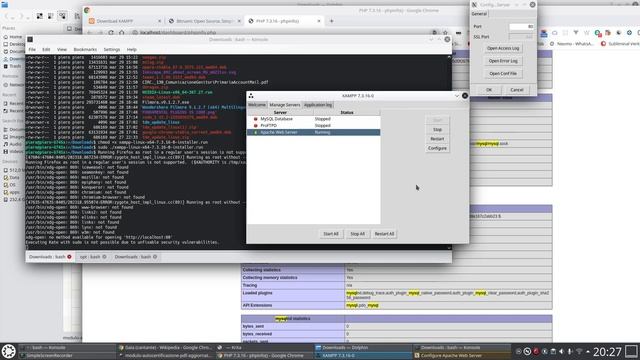This screenshot has height=360, width=640.
Task: Switch to Gaia Wikipedia Chrome taskbar entry
Action: coord(166,348)
